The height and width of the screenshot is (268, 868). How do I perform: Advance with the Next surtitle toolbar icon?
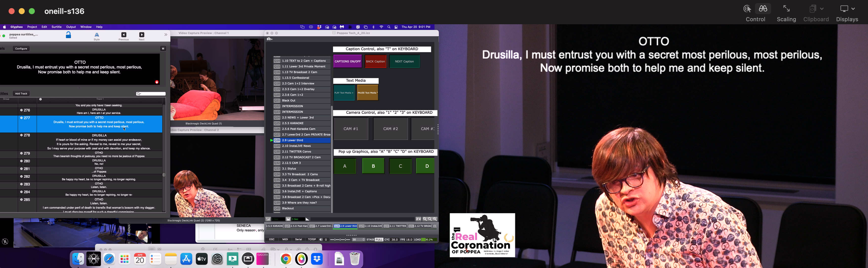coord(142,36)
